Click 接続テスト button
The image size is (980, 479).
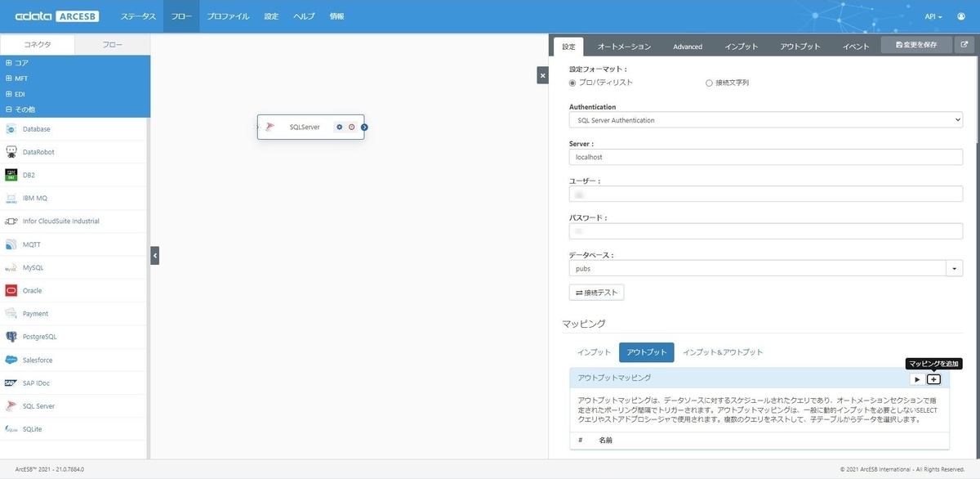tap(597, 292)
